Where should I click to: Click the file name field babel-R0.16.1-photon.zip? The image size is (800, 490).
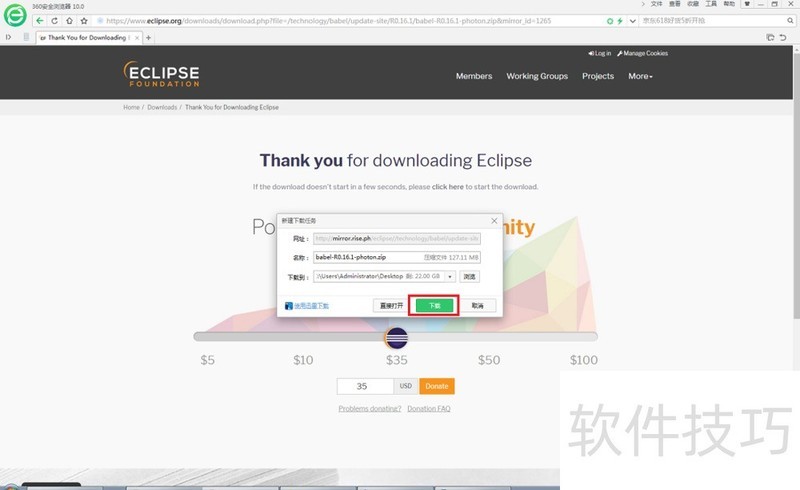396,257
